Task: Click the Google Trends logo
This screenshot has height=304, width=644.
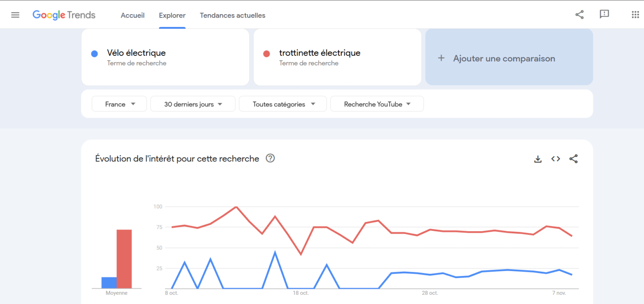Action: pos(64,15)
